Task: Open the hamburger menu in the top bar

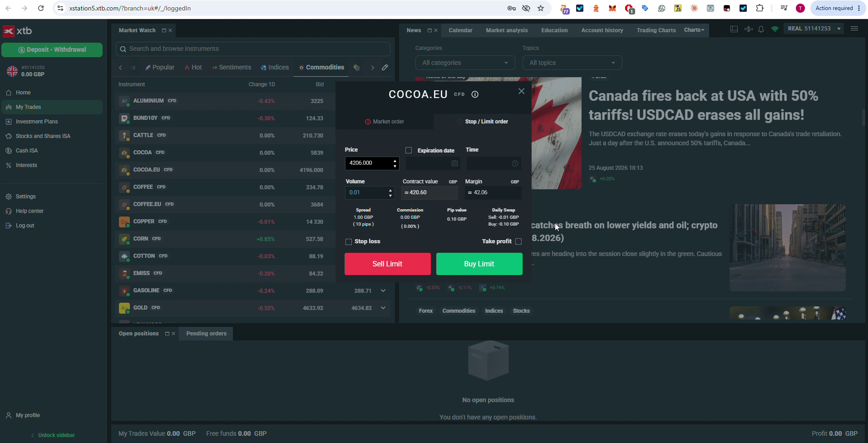Action: click(x=854, y=29)
